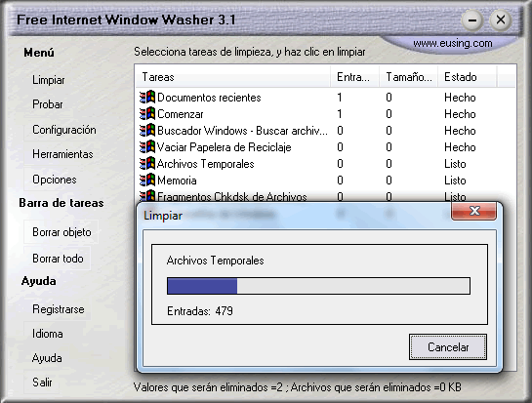Click the Vaciar Papelera de Reciclaje icon
This screenshot has height=403, width=532.
(x=147, y=147)
